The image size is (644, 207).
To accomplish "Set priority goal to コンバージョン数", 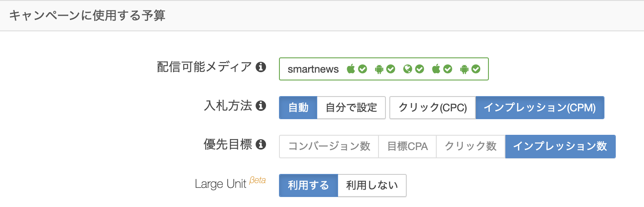I will (329, 147).
